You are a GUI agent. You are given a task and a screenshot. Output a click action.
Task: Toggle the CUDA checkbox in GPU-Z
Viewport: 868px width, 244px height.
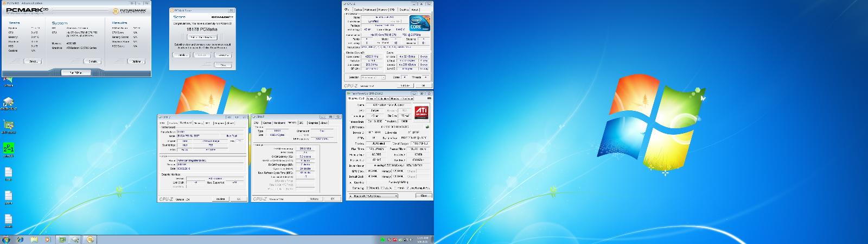(381, 188)
